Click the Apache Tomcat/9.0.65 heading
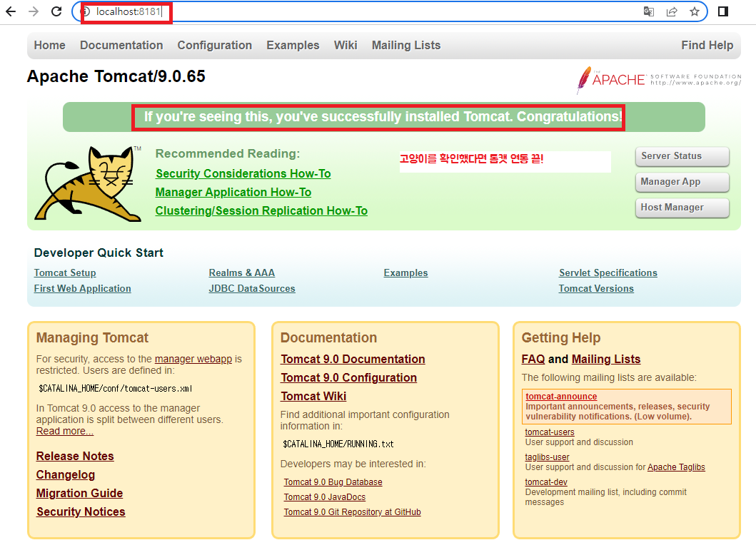The image size is (756, 540). pyautogui.click(x=116, y=76)
